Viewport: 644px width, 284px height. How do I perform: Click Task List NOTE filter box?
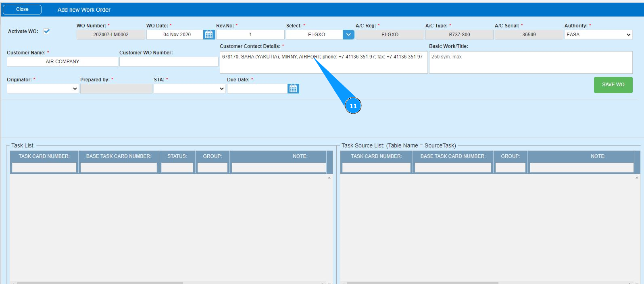pyautogui.click(x=279, y=168)
